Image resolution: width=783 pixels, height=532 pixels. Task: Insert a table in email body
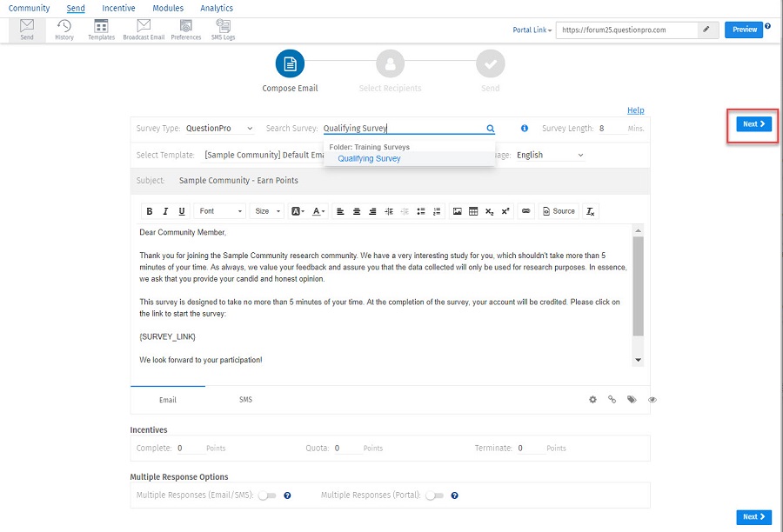(473, 211)
